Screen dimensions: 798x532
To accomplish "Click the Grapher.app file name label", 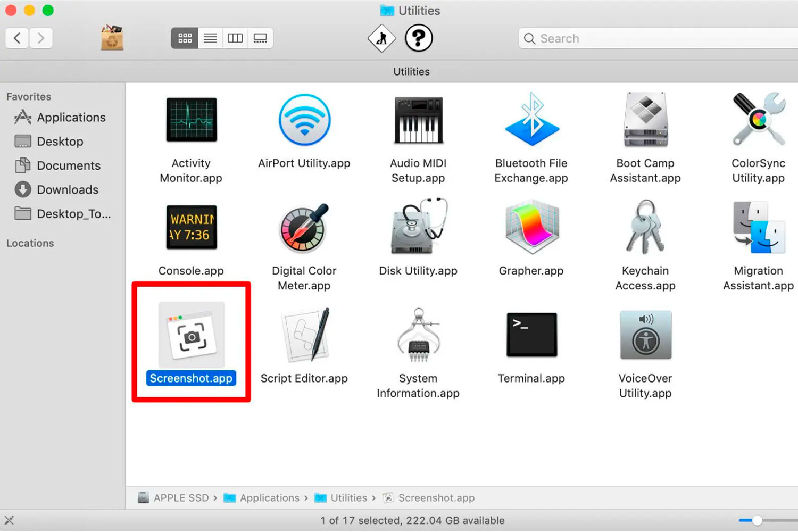I will point(531,271).
